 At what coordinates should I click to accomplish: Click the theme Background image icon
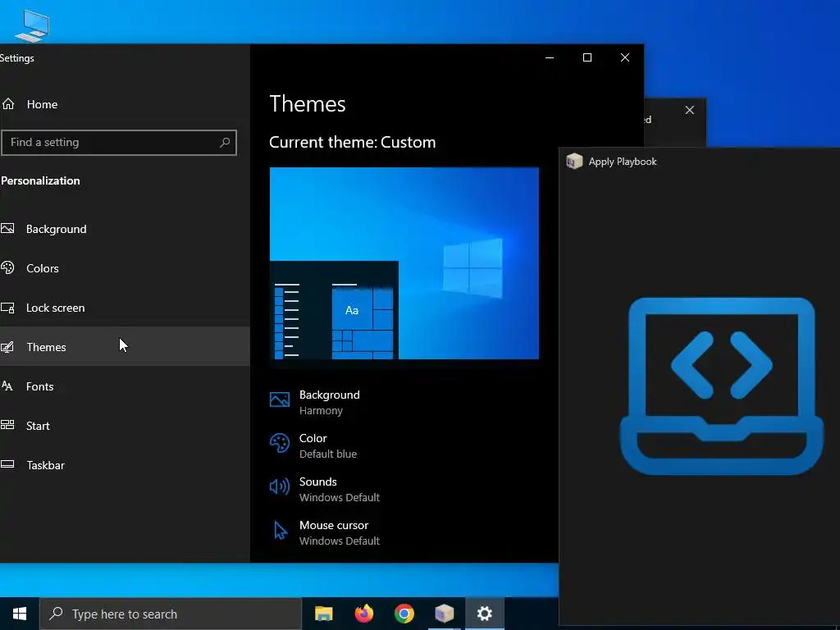point(280,399)
